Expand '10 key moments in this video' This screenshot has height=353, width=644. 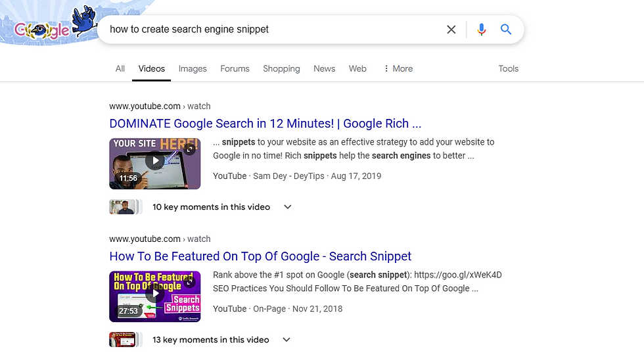tap(222, 206)
